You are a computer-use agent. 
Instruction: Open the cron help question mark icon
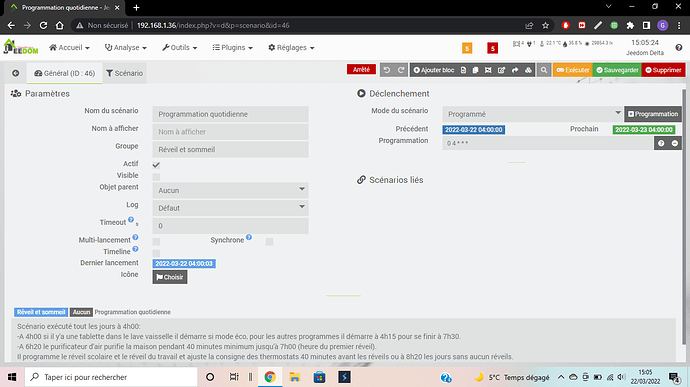point(661,144)
